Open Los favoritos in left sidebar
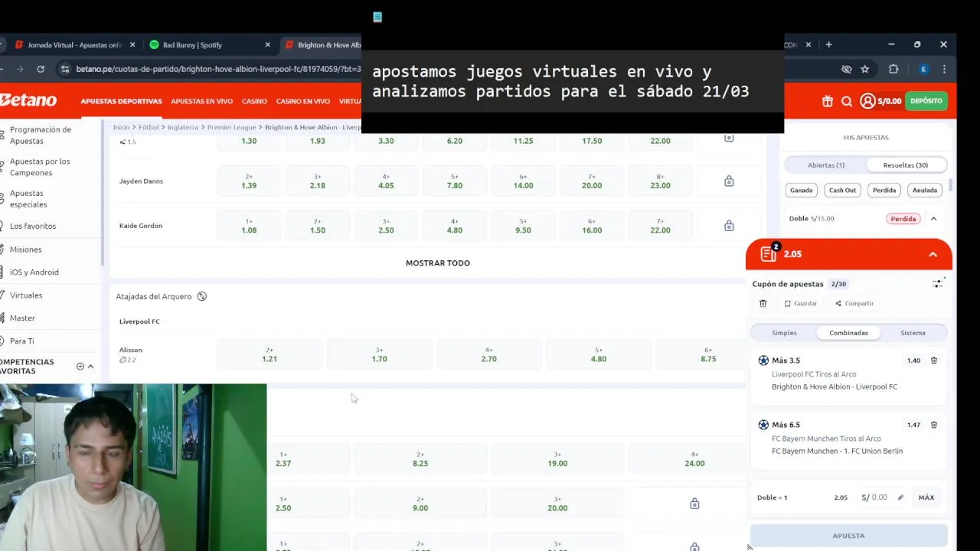The width and height of the screenshot is (980, 551). pyautogui.click(x=33, y=227)
